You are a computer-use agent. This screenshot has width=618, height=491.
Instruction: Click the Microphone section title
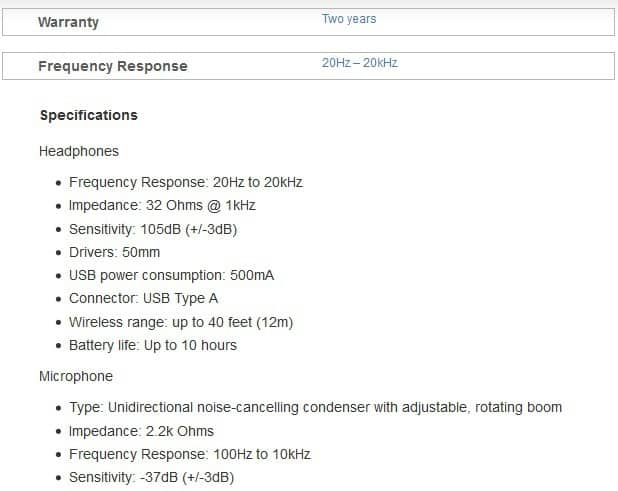coord(76,376)
